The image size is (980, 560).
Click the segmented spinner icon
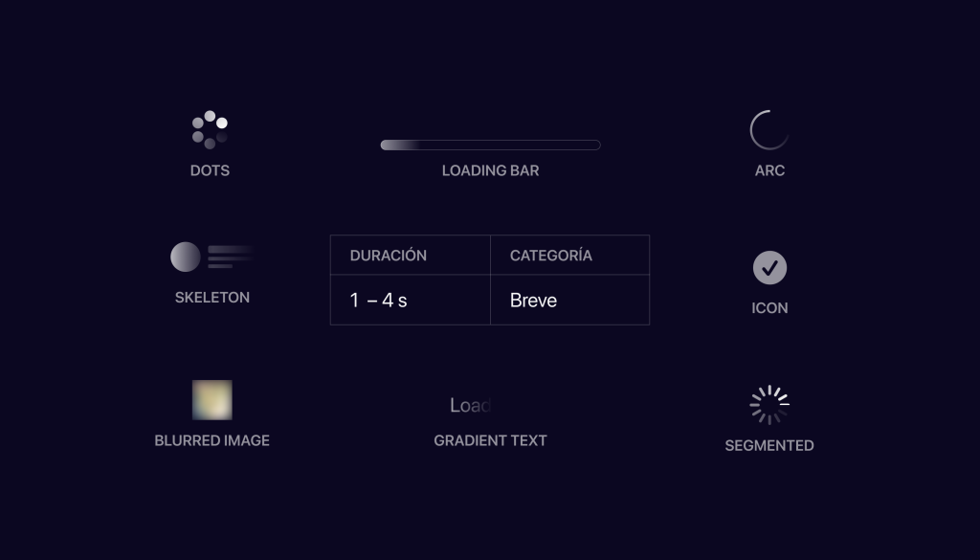click(769, 405)
